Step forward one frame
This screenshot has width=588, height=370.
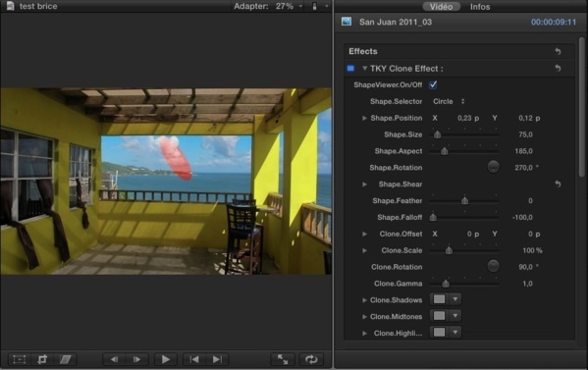tap(136, 359)
